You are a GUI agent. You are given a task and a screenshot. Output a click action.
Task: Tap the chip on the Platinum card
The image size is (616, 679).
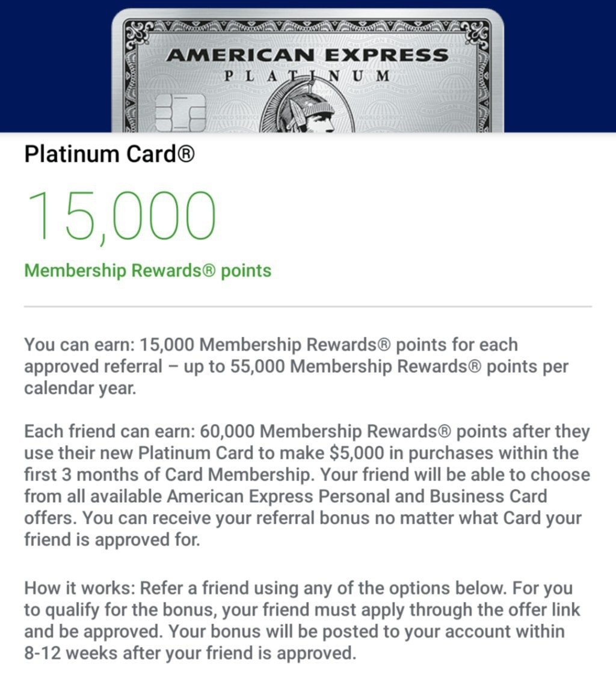click(x=180, y=112)
